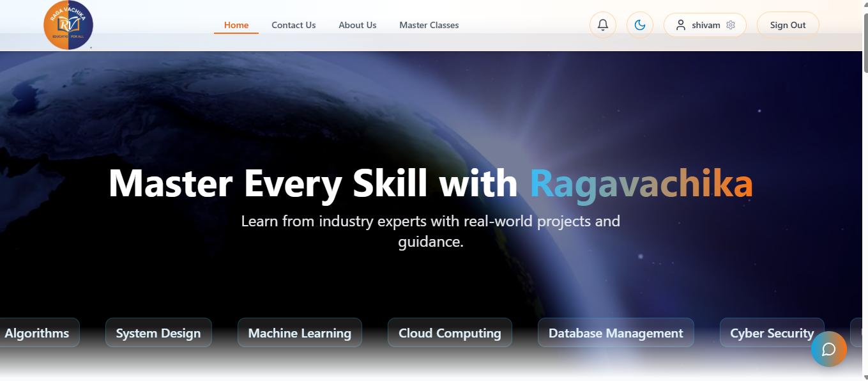Open the chat bubble widget

coord(829,349)
